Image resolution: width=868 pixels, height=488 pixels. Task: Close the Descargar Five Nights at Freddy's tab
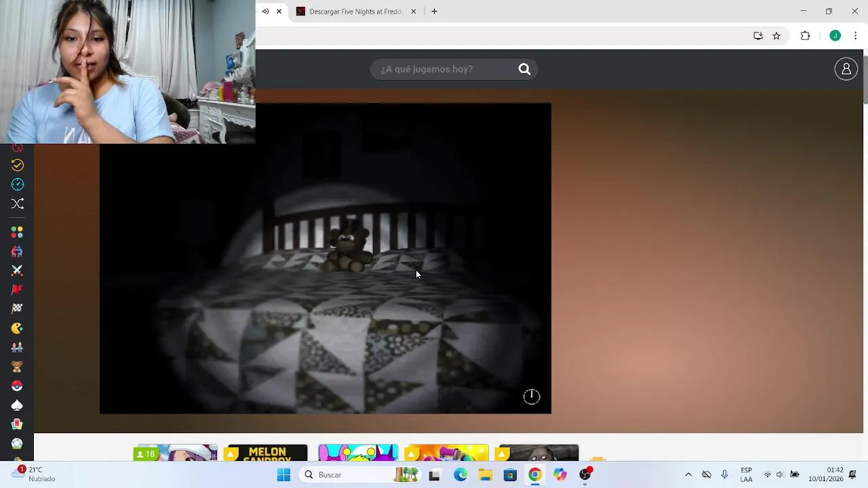tap(414, 12)
